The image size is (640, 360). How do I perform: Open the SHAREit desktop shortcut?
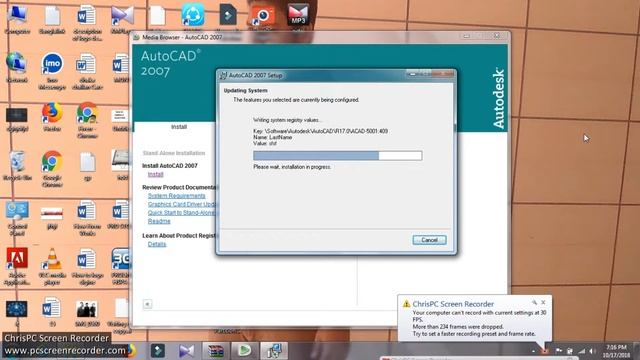193,16
